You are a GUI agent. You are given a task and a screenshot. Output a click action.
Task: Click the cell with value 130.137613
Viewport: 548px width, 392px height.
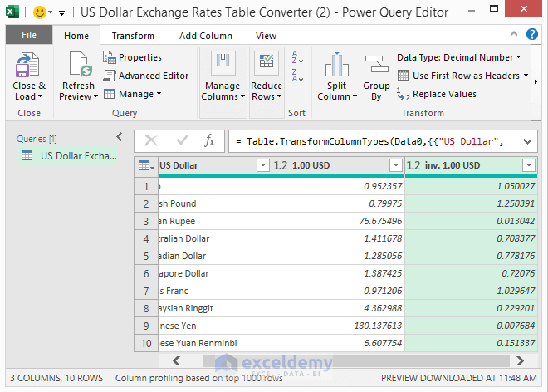click(338, 326)
